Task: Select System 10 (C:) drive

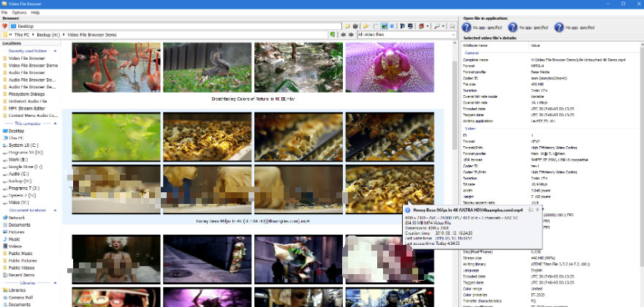Action: tap(20, 145)
